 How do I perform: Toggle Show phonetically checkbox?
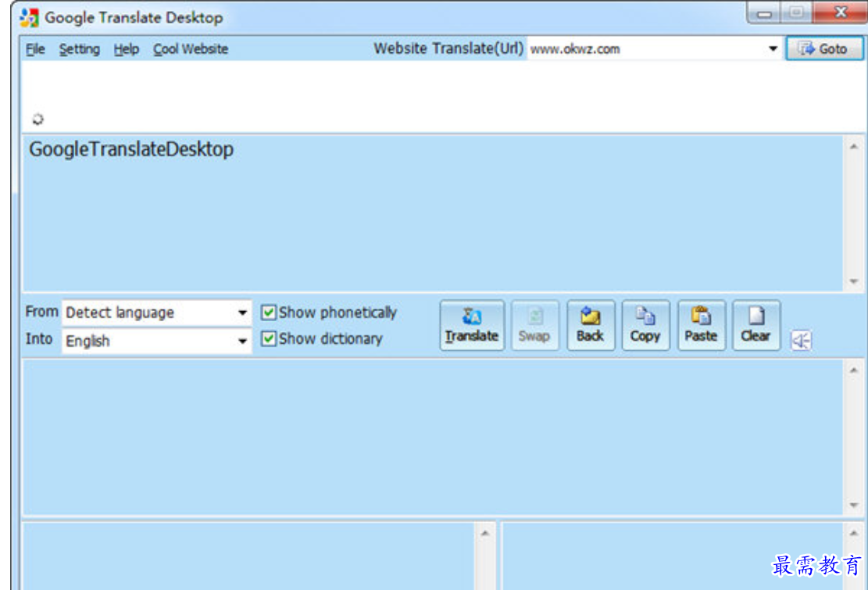click(x=269, y=312)
